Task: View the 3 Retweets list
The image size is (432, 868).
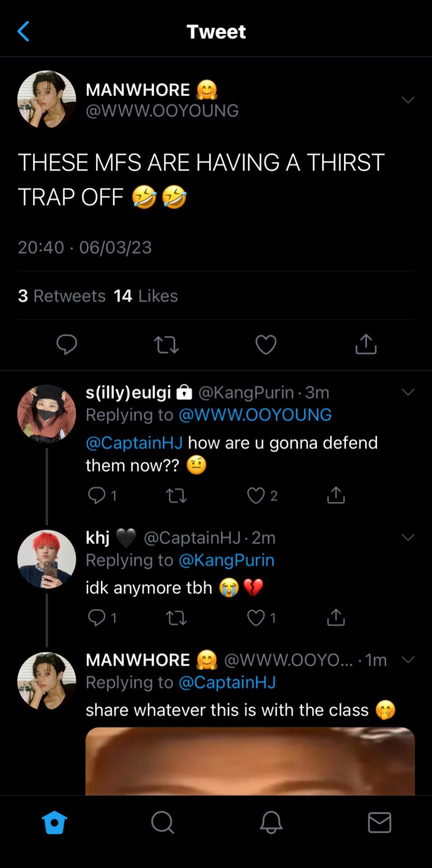Action: point(62,296)
